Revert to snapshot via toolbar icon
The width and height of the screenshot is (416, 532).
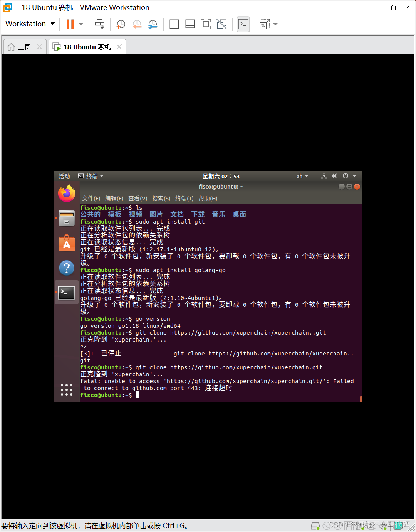pyautogui.click(x=137, y=24)
